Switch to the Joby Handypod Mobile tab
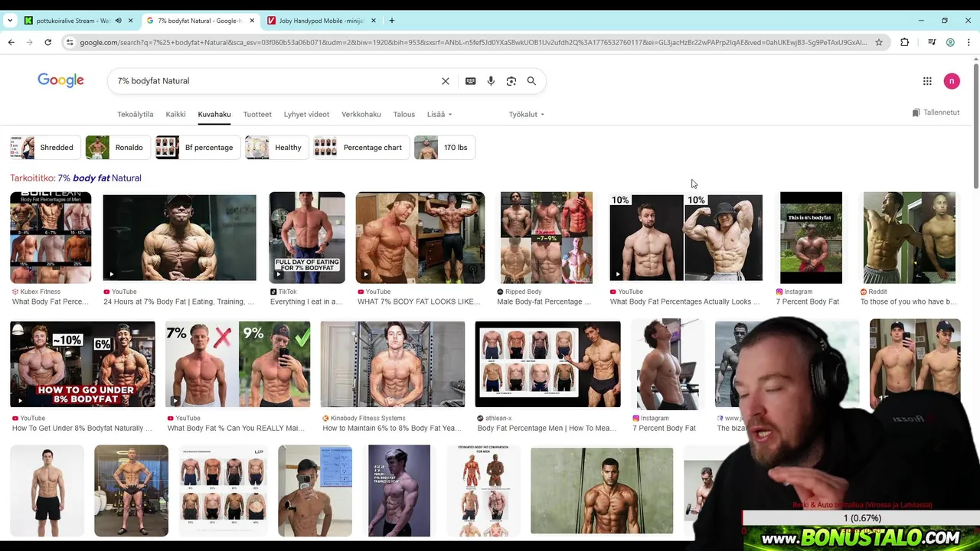This screenshot has width=980, height=551. pos(322,21)
